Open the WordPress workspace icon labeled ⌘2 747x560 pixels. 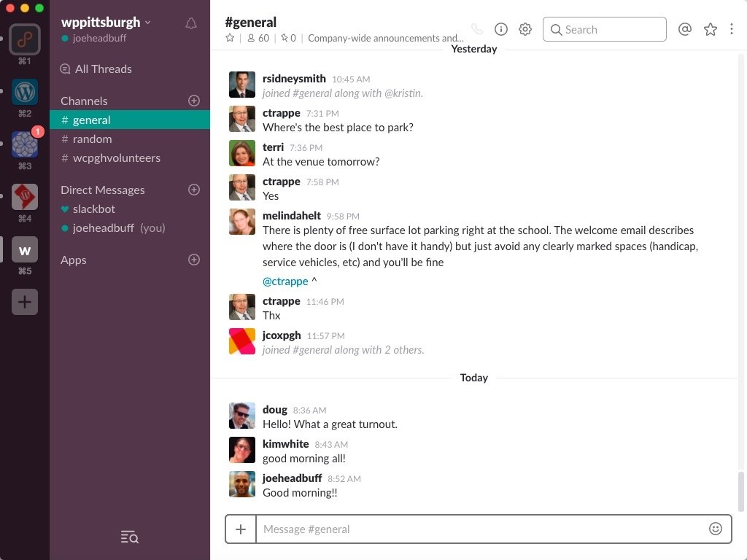point(25,92)
